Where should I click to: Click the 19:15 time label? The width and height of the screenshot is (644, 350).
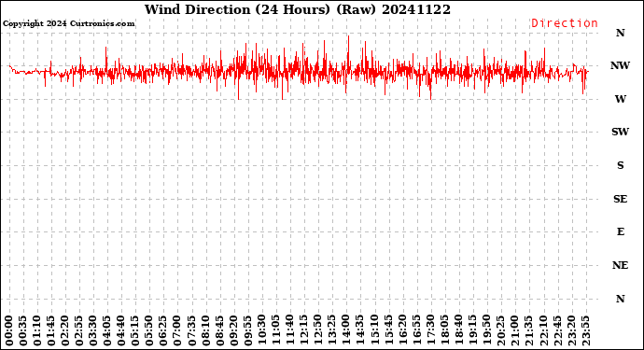pos(472,331)
